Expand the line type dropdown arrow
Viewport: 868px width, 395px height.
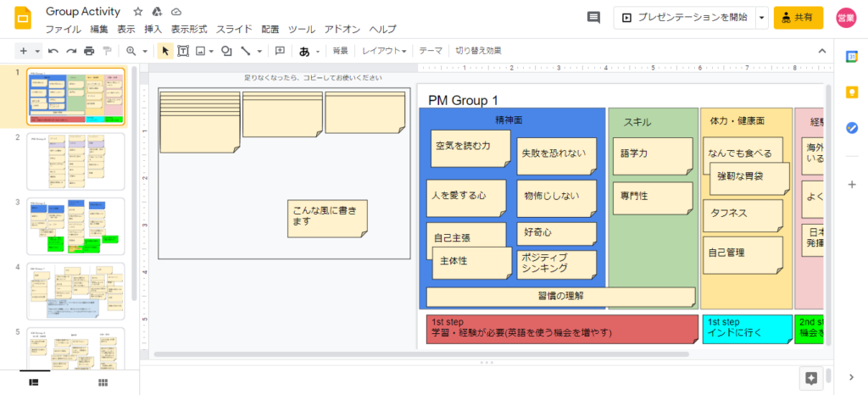(x=259, y=51)
